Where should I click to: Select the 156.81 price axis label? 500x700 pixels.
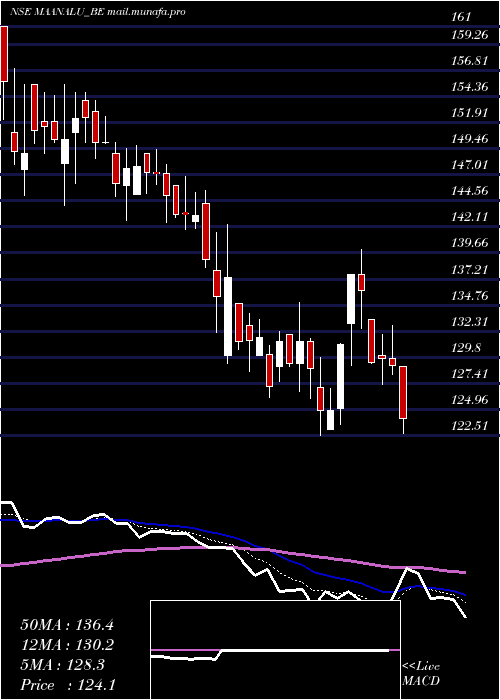(470, 60)
